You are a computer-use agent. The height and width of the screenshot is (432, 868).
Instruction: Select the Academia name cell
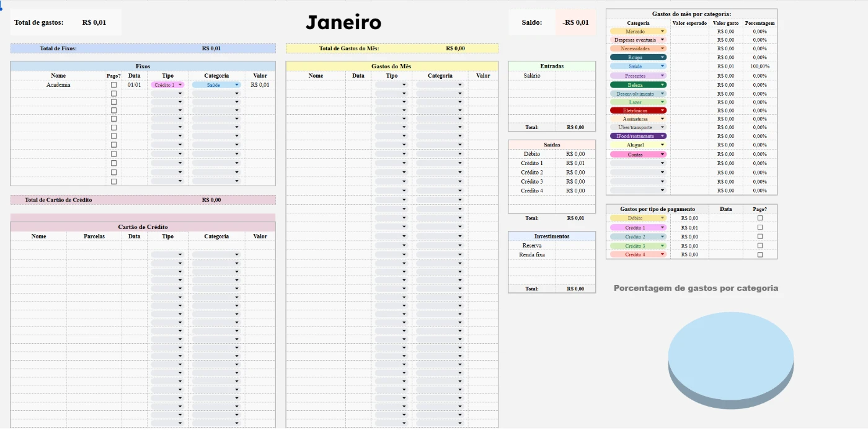point(58,85)
